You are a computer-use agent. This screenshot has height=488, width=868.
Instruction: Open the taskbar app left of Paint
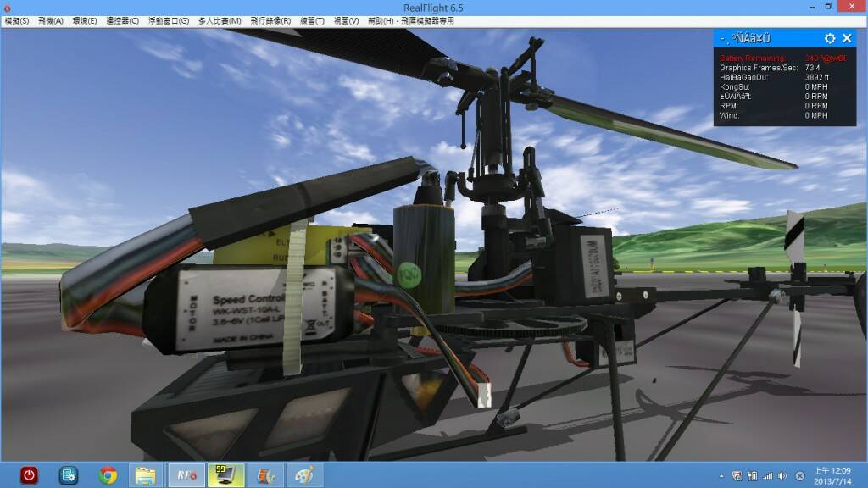(x=265, y=475)
